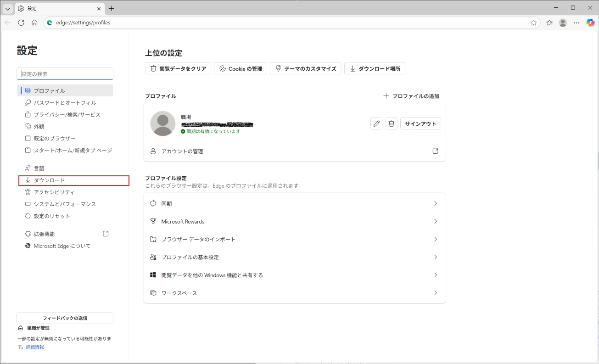Viewport: 599px width, 364px height.
Task: Click the Copilot icon in toolbar
Action: 590,22
